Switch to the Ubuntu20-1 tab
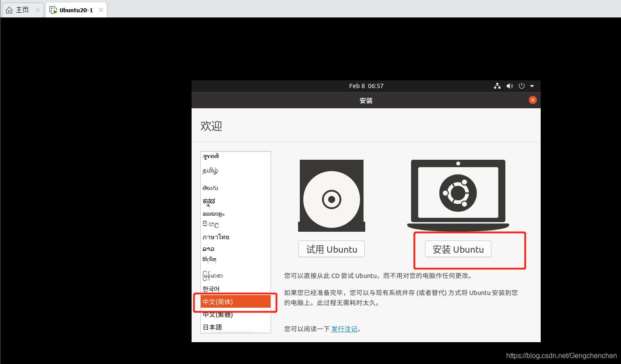Screen dimensions: 621x364 76,10
